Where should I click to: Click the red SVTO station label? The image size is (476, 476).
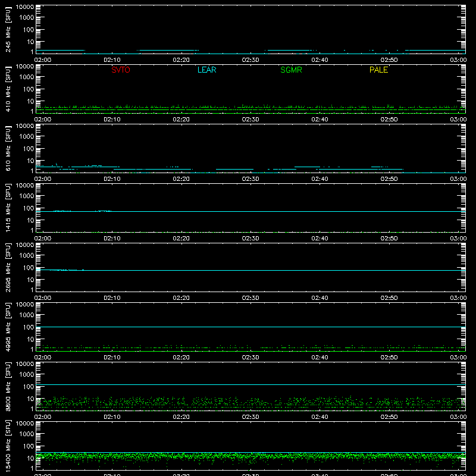coord(121,70)
